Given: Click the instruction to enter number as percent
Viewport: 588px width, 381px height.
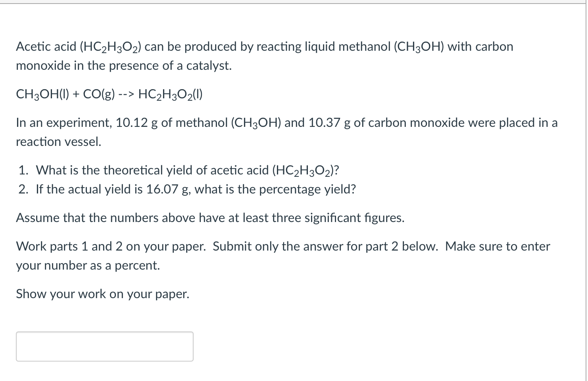Looking at the screenshot, I should [88, 265].
